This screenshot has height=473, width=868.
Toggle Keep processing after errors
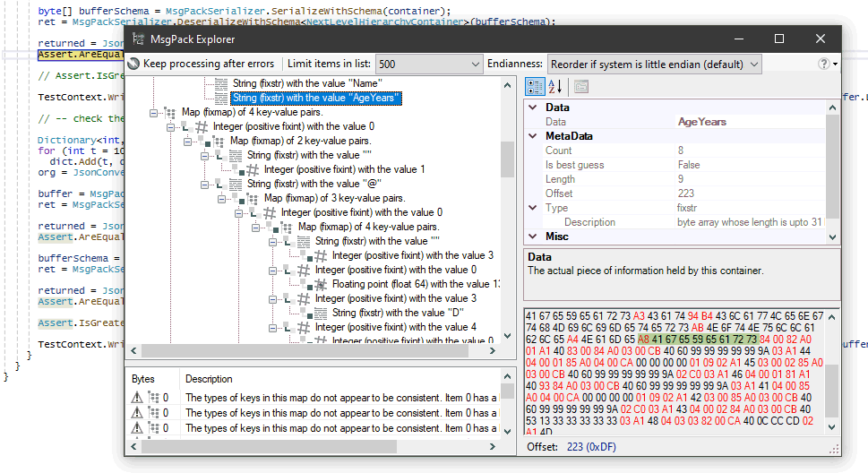tap(201, 64)
